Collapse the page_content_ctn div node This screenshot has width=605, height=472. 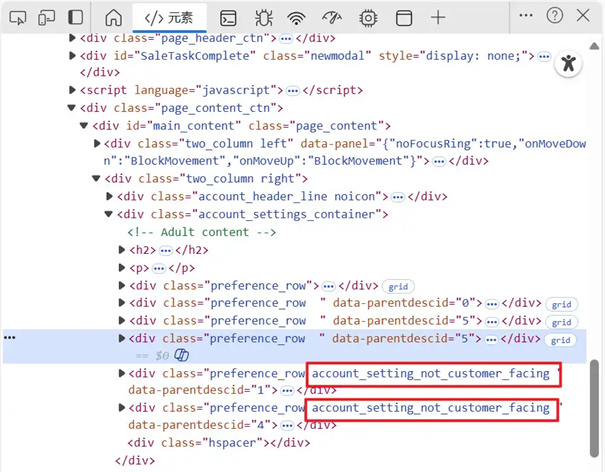click(71, 108)
